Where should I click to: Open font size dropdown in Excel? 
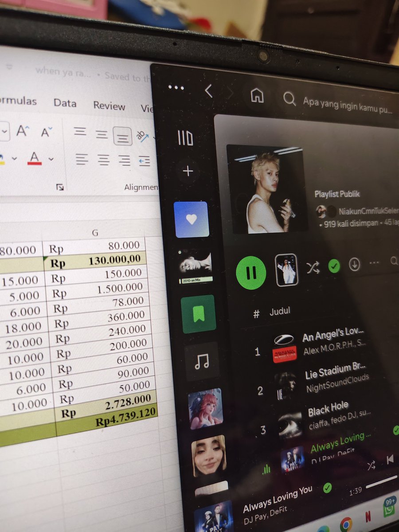(4, 131)
